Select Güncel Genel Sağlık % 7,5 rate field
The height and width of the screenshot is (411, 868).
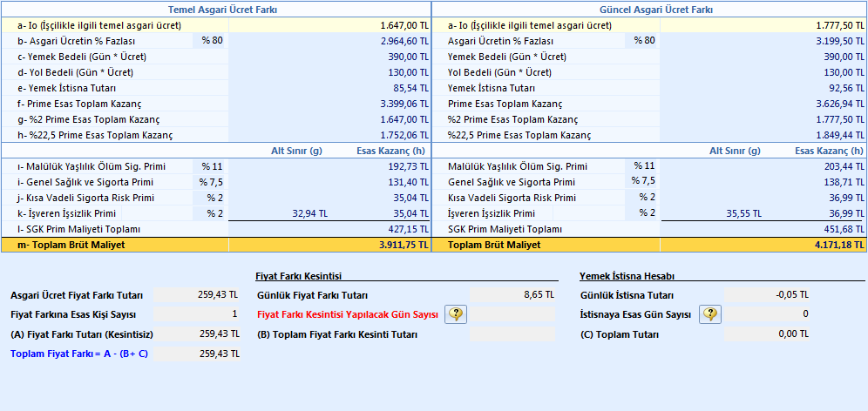642,182
